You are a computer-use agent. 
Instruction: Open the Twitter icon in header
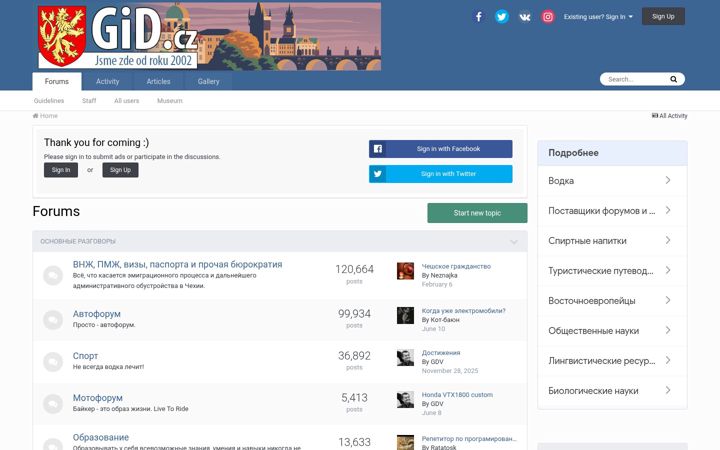pyautogui.click(x=501, y=17)
